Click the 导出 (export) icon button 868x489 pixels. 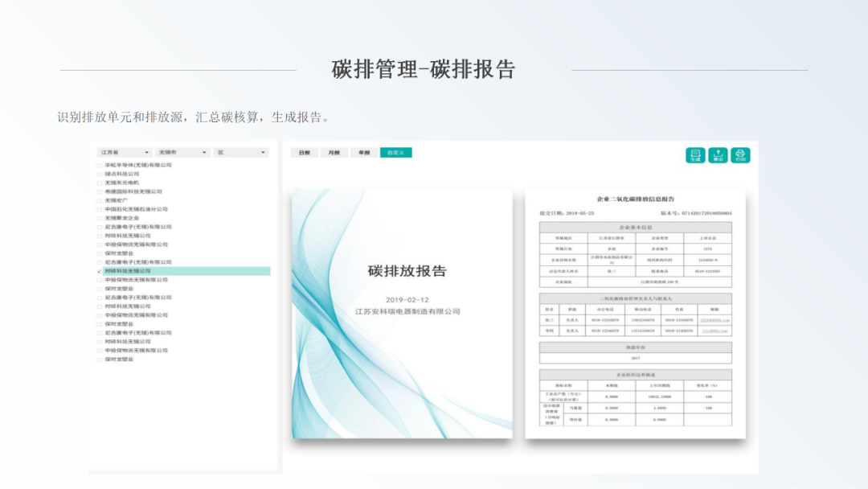tap(718, 155)
